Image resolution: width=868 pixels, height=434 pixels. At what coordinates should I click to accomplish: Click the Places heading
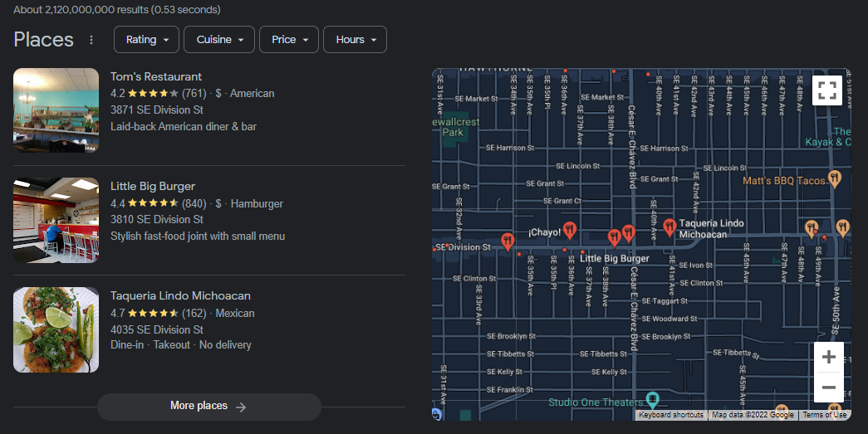pyautogui.click(x=44, y=40)
